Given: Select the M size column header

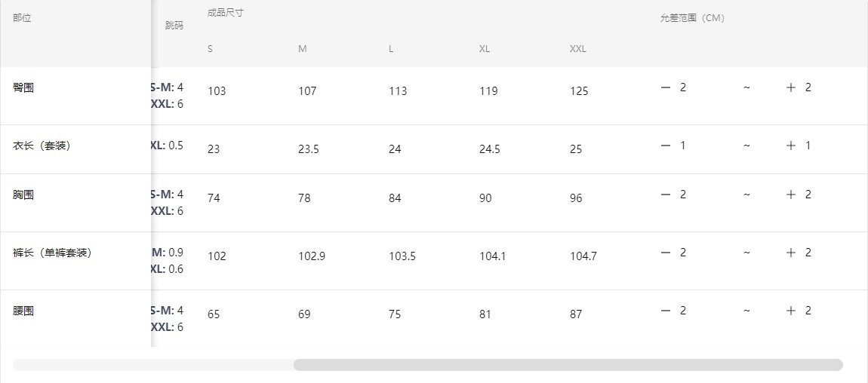Looking at the screenshot, I should [x=302, y=49].
